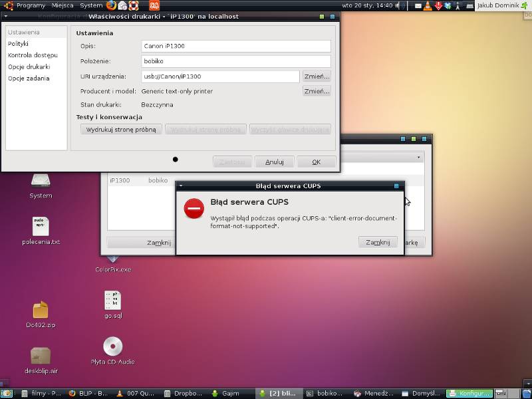Click Wydrukuj stronę próbną button
Viewport: 532px width, 399px height.
click(121, 130)
